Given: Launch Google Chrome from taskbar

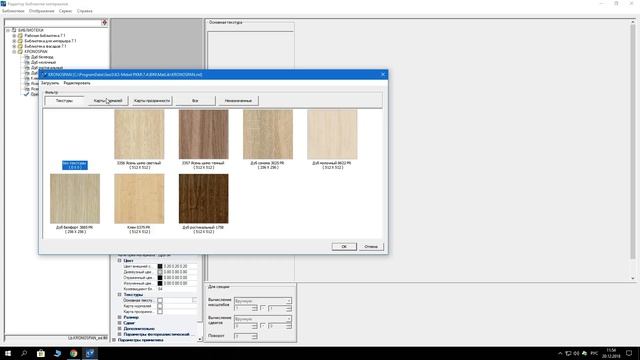Looking at the screenshot, I should pos(73,353).
